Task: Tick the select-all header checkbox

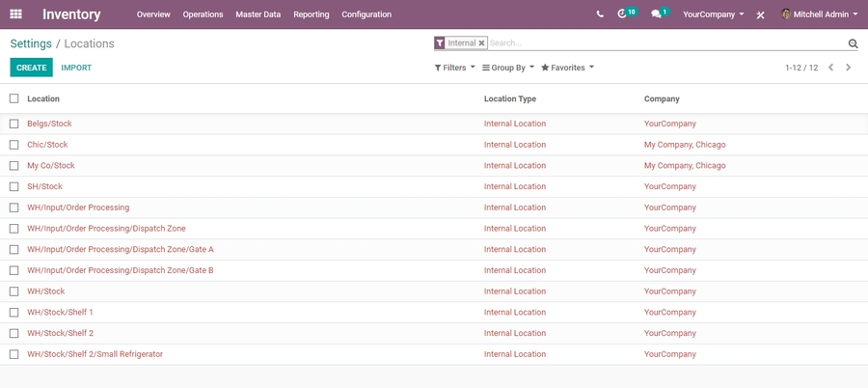Action: tap(14, 98)
